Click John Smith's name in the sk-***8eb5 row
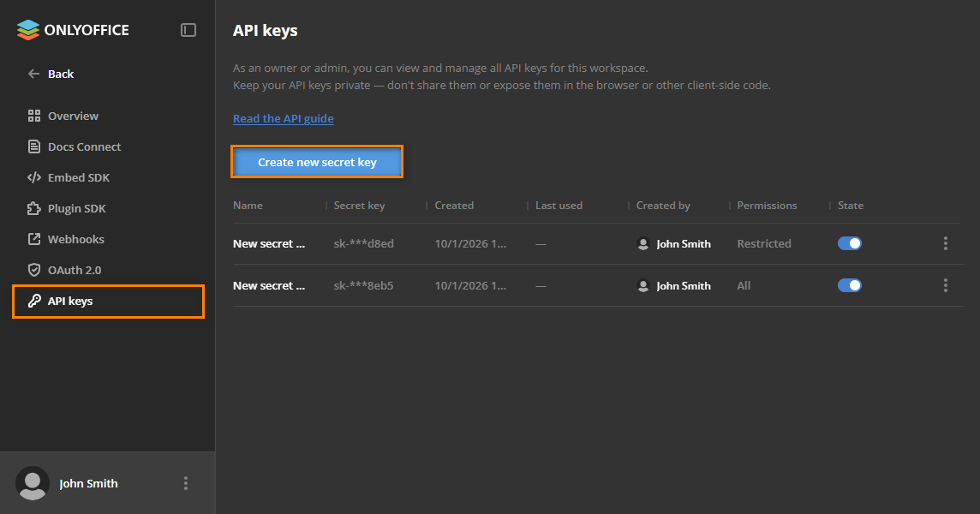Viewport: 980px width, 514px height. pos(683,286)
